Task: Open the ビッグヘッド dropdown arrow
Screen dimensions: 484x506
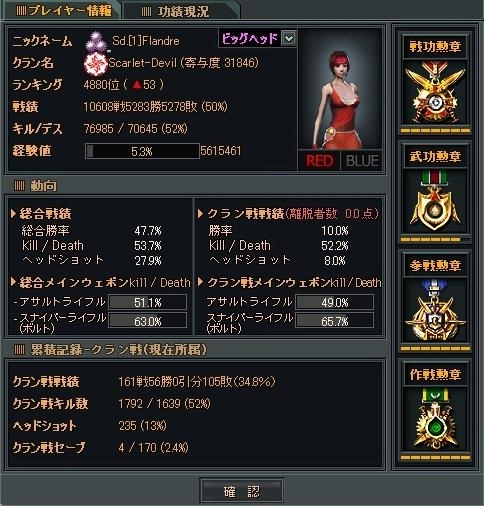Action: (289, 39)
